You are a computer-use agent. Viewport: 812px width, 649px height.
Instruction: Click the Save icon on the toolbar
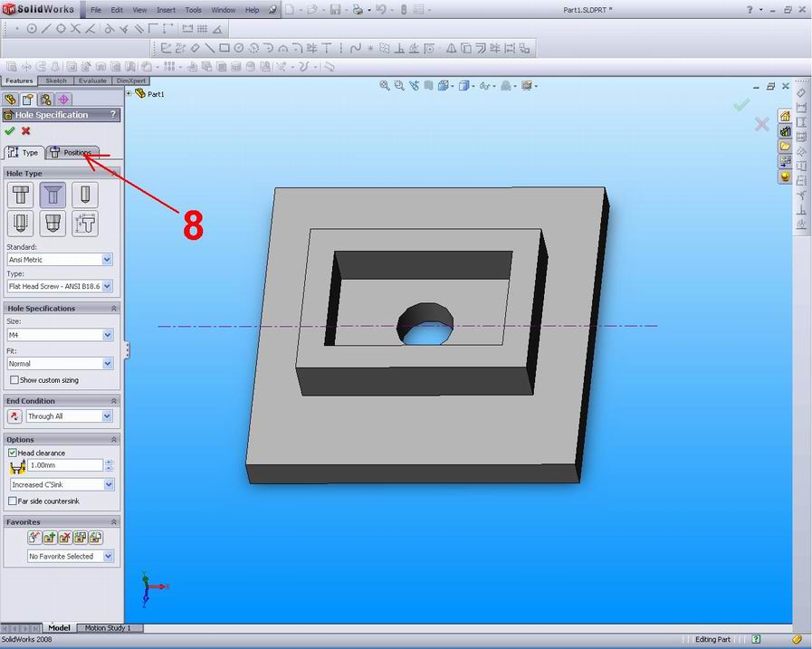pyautogui.click(x=335, y=9)
